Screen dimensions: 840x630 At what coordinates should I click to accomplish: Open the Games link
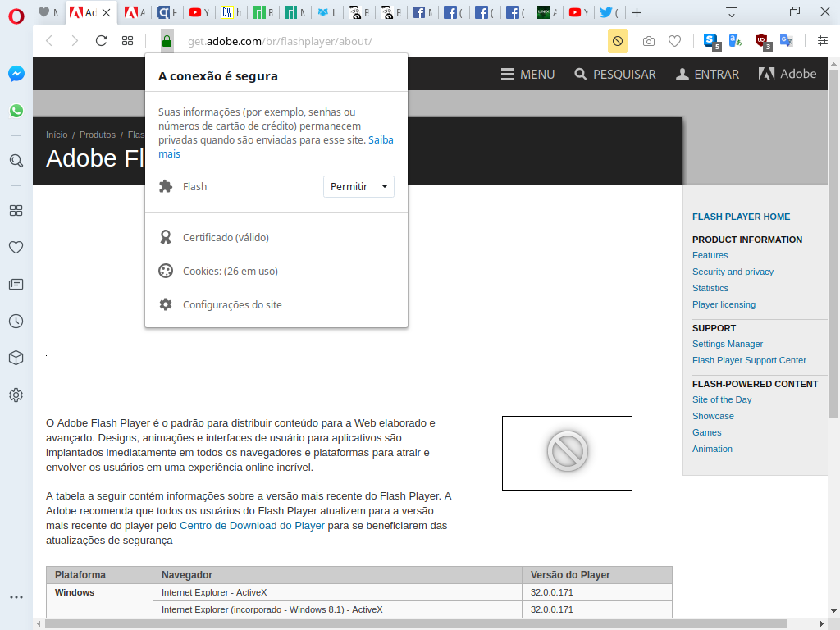[706, 432]
